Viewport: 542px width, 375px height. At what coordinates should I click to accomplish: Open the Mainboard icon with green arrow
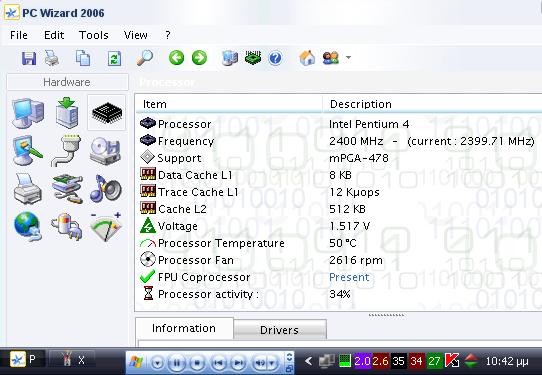tap(67, 113)
